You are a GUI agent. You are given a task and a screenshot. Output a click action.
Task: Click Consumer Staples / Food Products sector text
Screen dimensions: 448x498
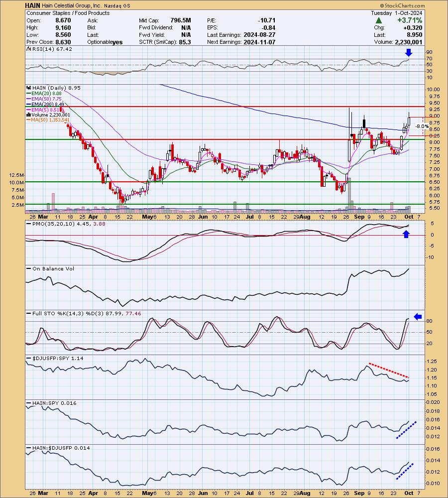point(68,13)
